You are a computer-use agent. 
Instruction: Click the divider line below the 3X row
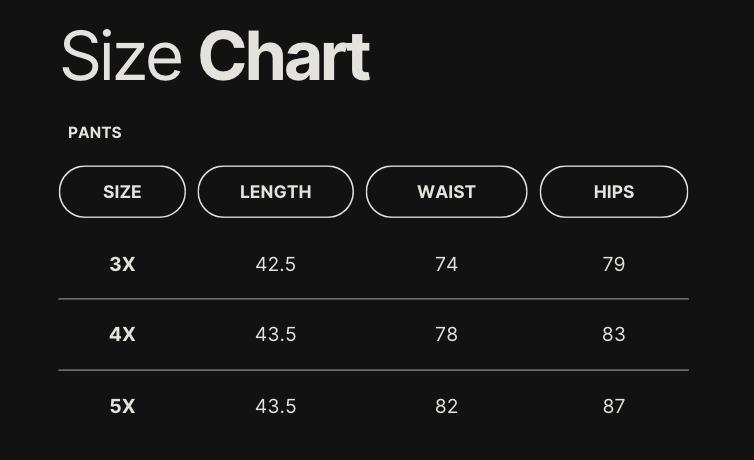(x=373, y=299)
